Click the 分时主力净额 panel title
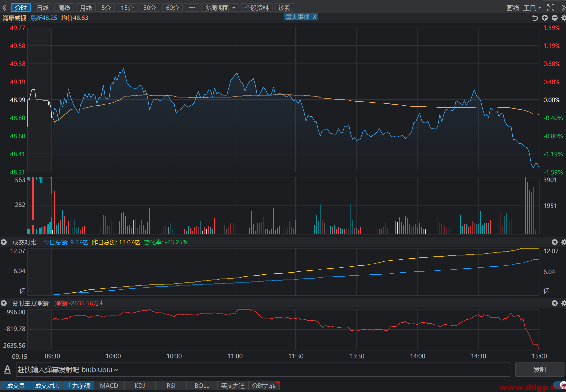The image size is (566, 392). [x=31, y=303]
